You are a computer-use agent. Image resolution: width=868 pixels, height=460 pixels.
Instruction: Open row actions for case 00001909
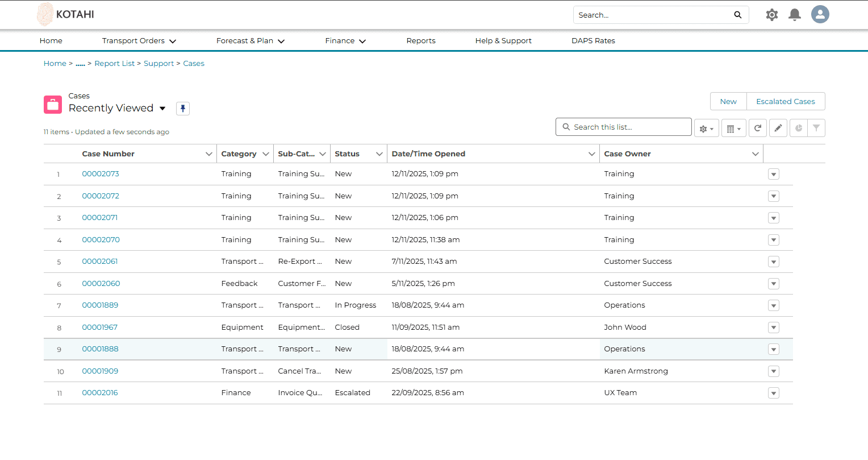(774, 371)
